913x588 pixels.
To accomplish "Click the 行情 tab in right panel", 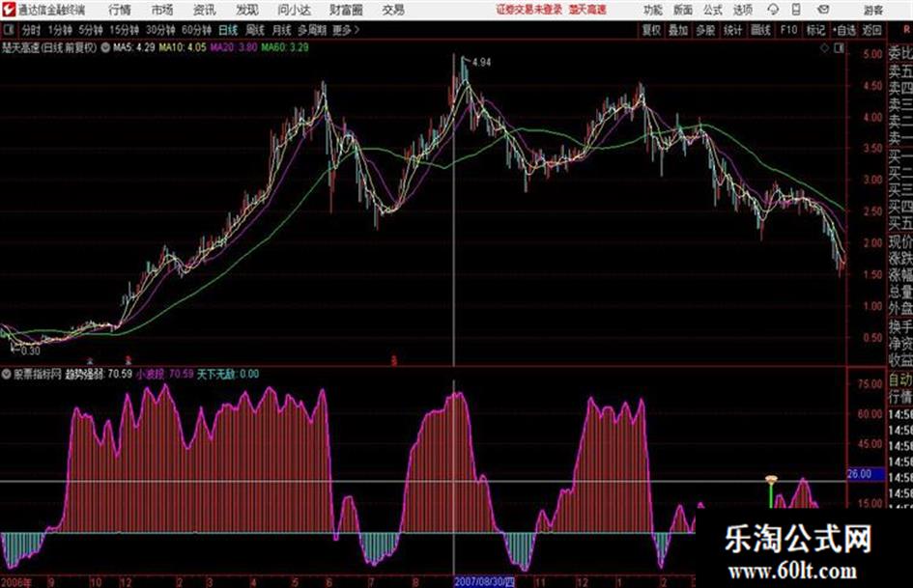I will point(900,398).
